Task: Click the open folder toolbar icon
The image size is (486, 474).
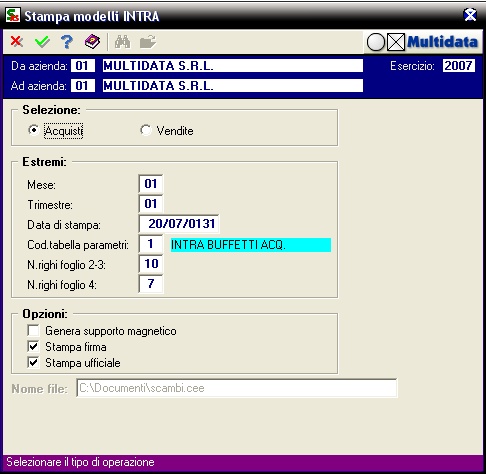Action: (x=148, y=42)
